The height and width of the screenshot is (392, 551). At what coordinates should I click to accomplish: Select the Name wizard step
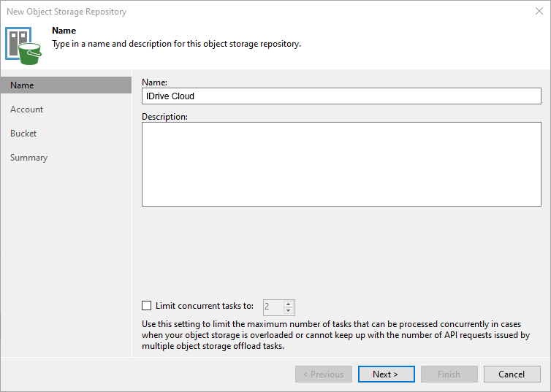pyautogui.click(x=66, y=85)
